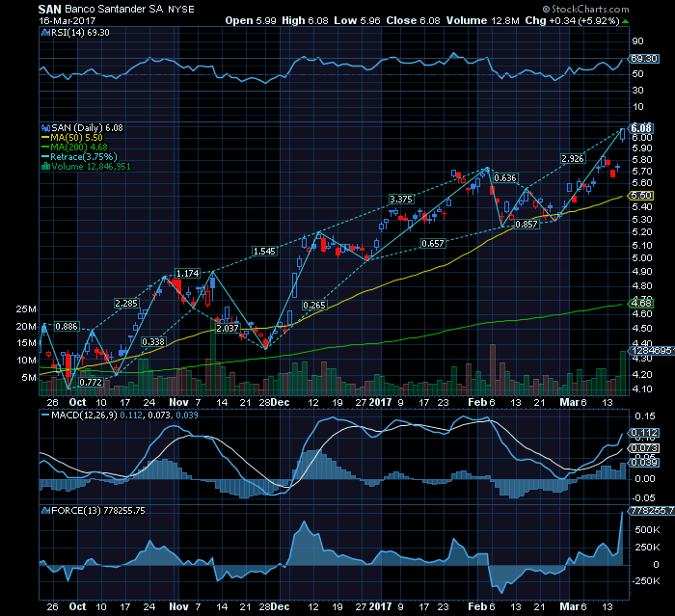Image resolution: width=675 pixels, height=616 pixels.
Task: Click the 25M volume axis label
Action: [26, 309]
